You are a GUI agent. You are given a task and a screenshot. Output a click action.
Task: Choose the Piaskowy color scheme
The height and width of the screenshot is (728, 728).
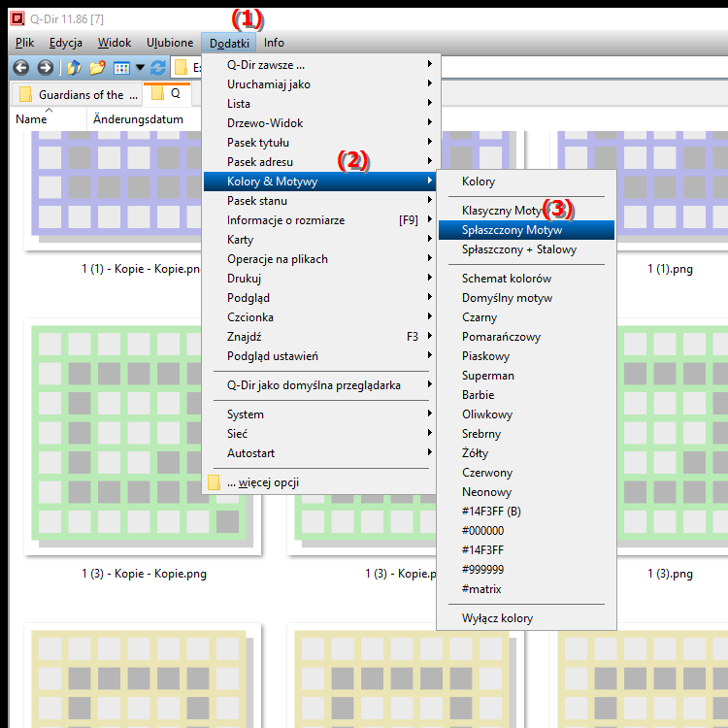pyautogui.click(x=526, y=356)
